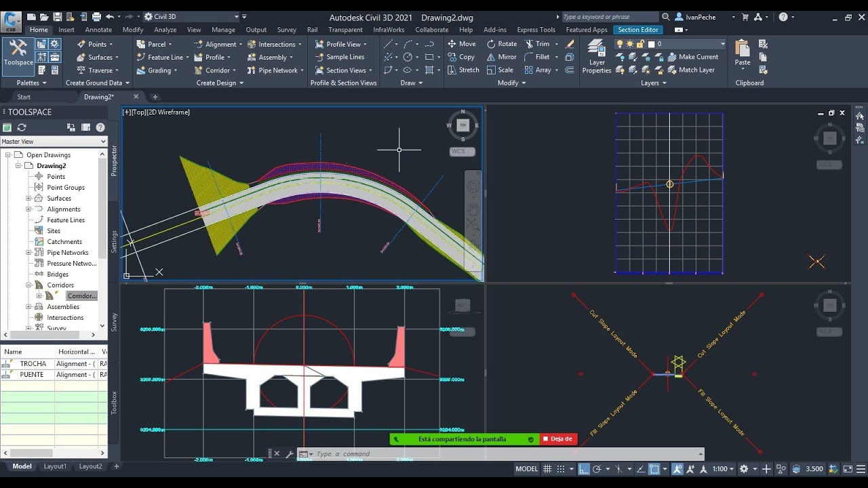Click the Paste clipboard icon
The height and width of the screenshot is (488, 868).
(x=743, y=53)
